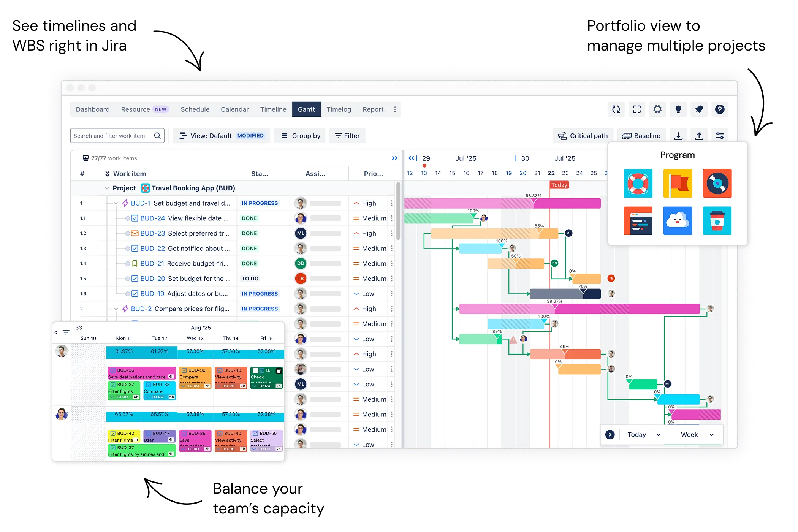Screen dimensions: 798x532
Task: Open the more tabs kebab menu
Action: (x=395, y=109)
